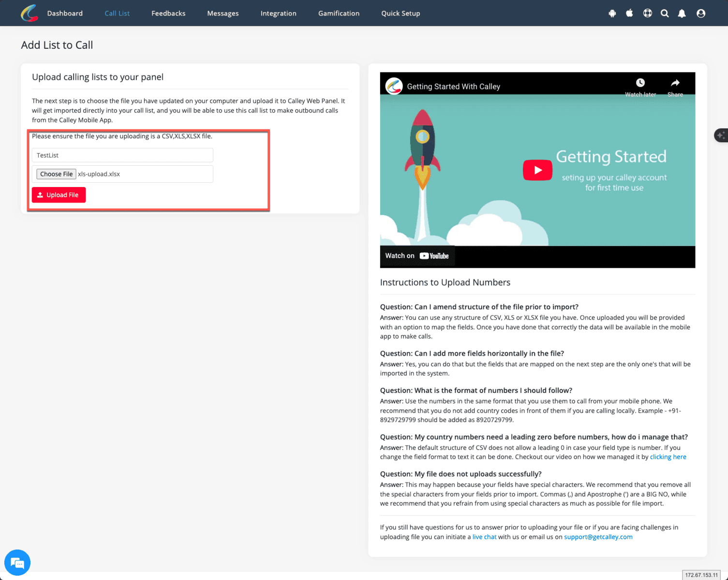Open the support lifebuoy icon

coord(647,13)
